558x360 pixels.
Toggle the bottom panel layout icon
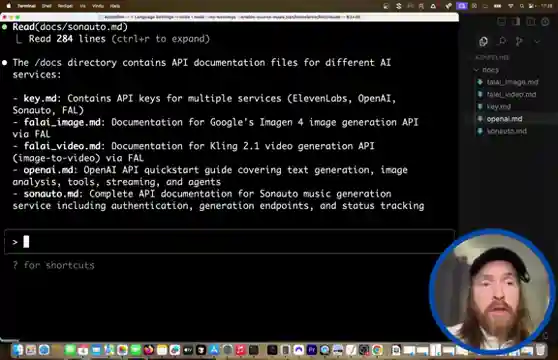(501, 22)
